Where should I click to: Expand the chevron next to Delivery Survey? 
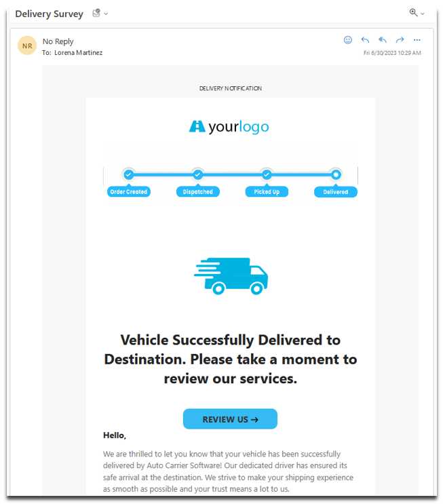(x=106, y=14)
